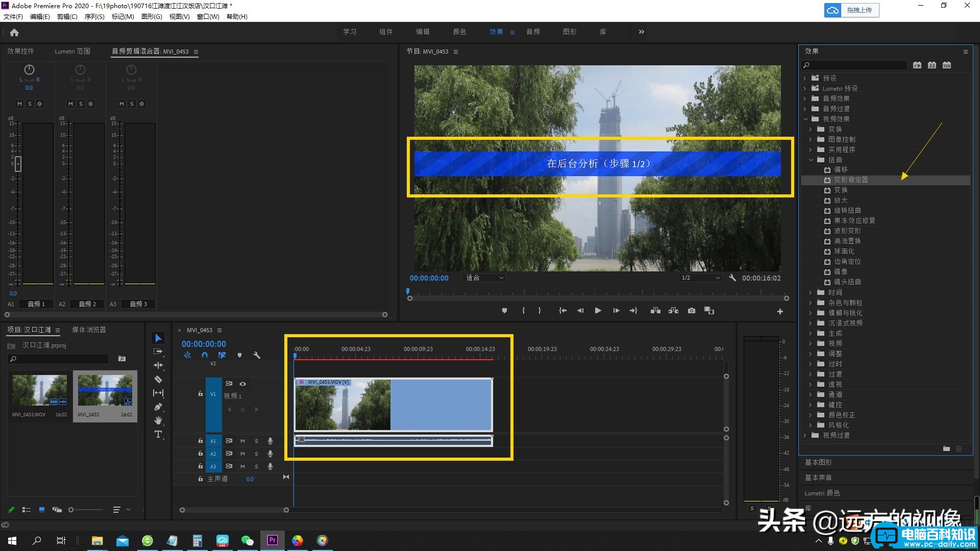Select the Track Select Forward tool

pos(158,352)
